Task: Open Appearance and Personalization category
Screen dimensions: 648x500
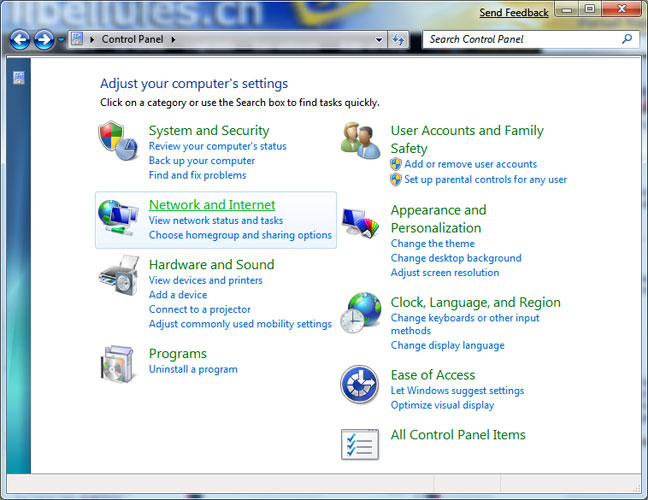Action: coord(438,219)
